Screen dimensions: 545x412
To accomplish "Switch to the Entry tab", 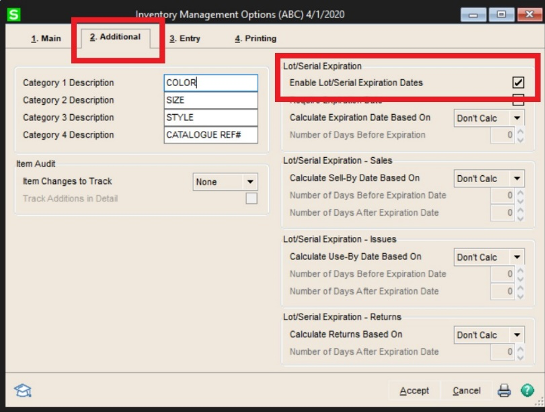I will coord(185,38).
